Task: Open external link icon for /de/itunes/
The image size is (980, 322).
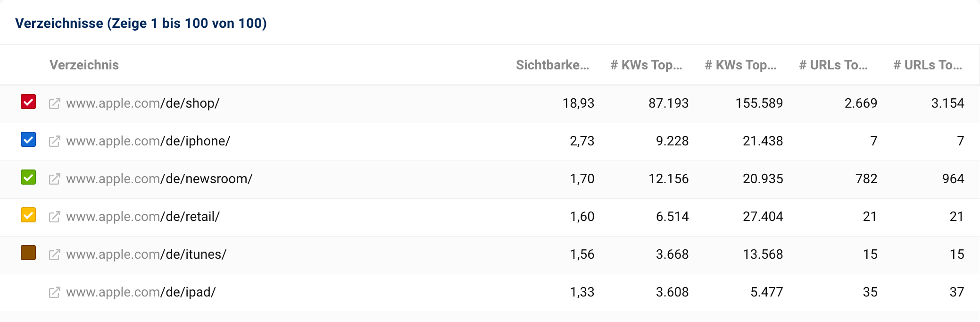Action: tap(55, 254)
